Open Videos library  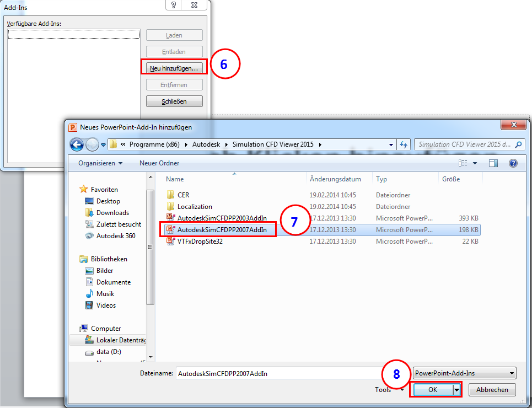point(106,305)
